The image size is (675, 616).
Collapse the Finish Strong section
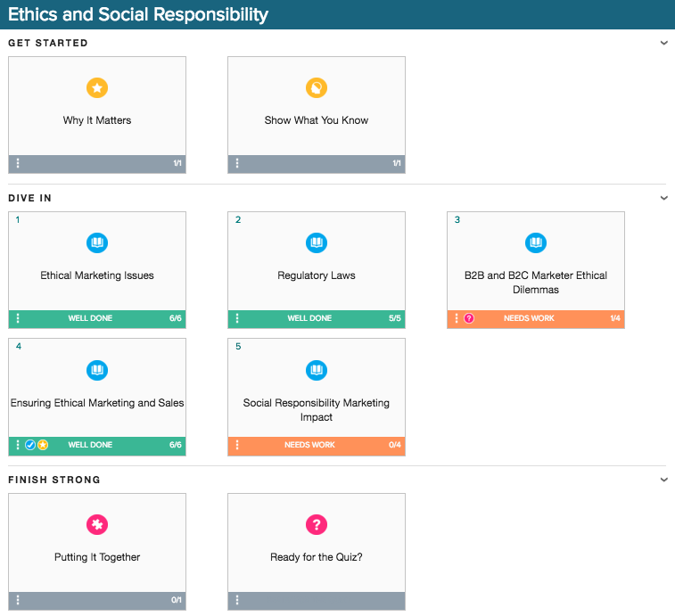pos(663,480)
